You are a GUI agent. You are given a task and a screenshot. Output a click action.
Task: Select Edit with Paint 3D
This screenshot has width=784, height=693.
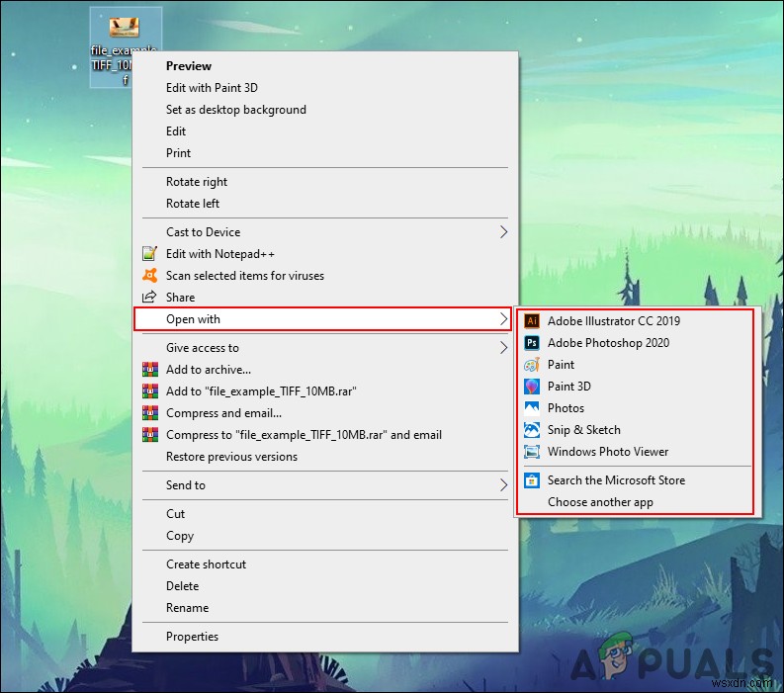[325, 88]
